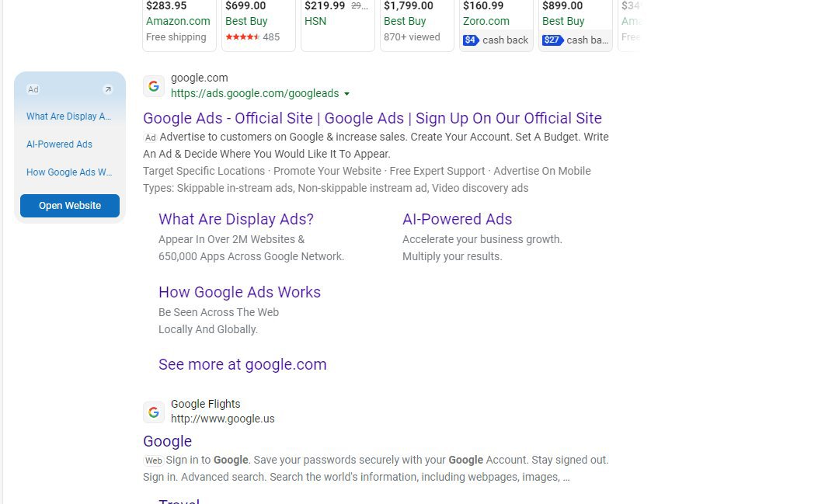
Task: Click the Amazon.com seller name
Action: pos(178,22)
